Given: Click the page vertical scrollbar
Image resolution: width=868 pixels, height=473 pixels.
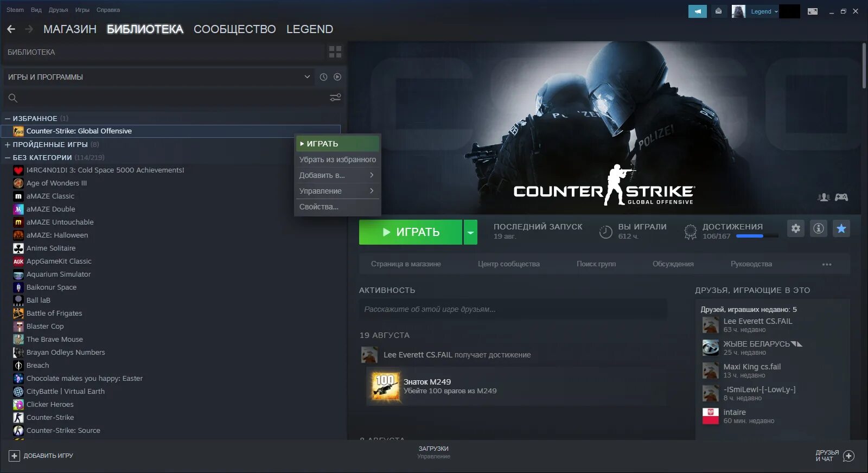Looking at the screenshot, I should coord(864,65).
